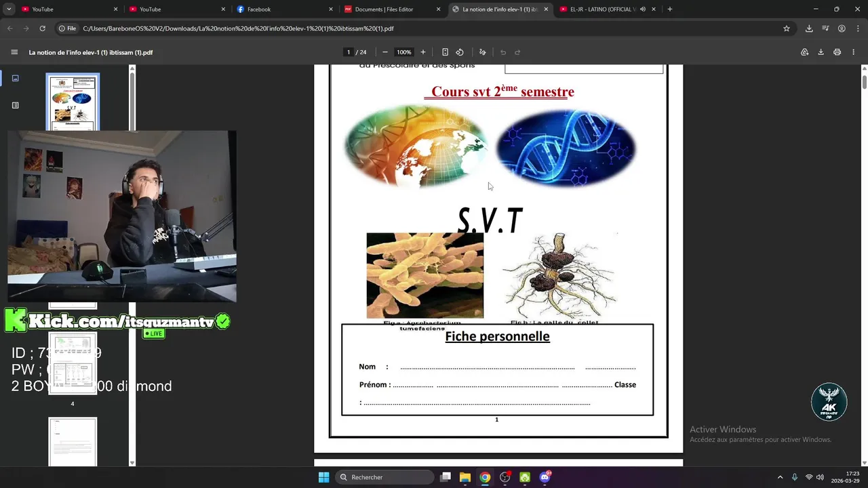
Task: Mute audio on EL-JR LATINO tab
Action: [642, 9]
